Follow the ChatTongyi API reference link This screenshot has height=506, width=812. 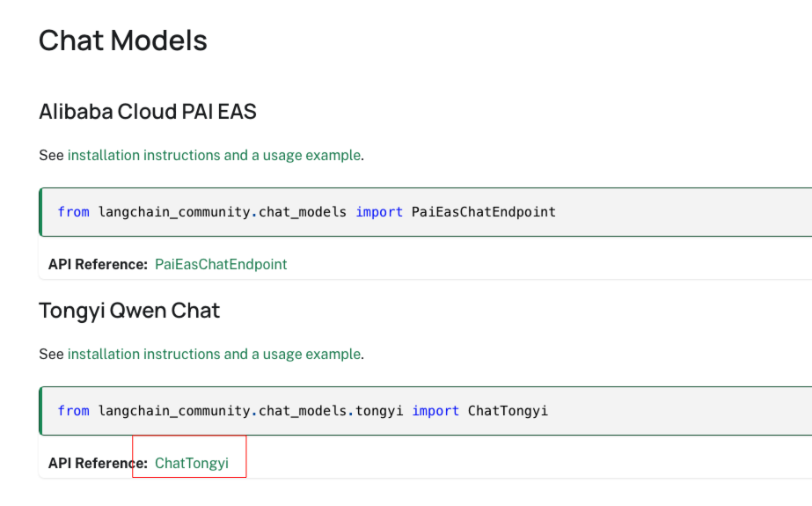point(192,463)
